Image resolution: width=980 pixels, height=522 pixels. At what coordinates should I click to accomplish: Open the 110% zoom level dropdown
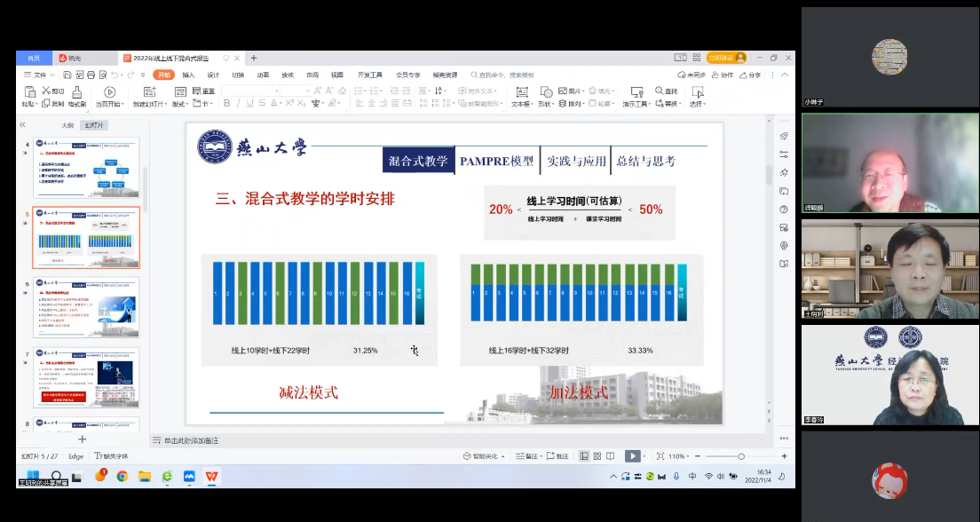point(678,456)
